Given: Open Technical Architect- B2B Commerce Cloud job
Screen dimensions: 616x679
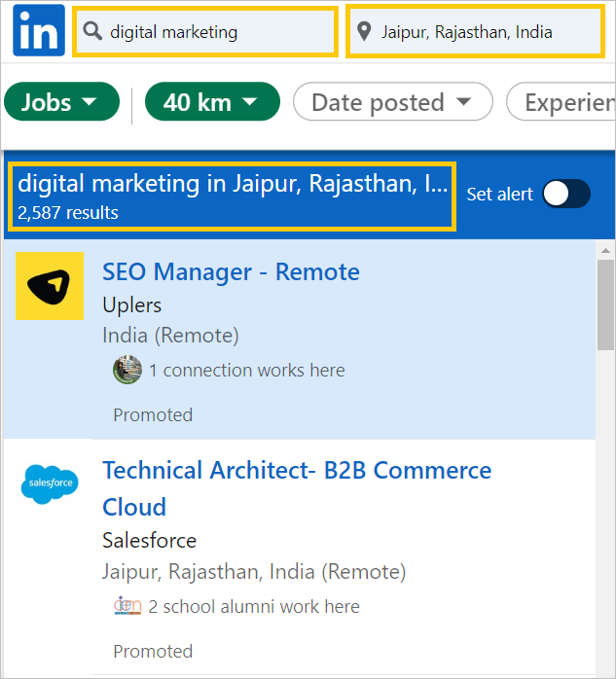Looking at the screenshot, I should (x=297, y=488).
